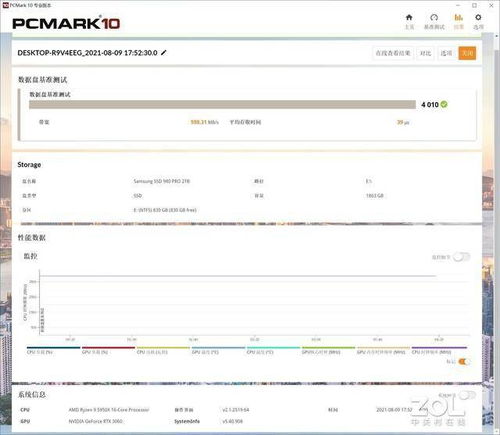The height and width of the screenshot is (435, 500).
Task: Click the PCMARK10 logo
Action: [x=66, y=23]
